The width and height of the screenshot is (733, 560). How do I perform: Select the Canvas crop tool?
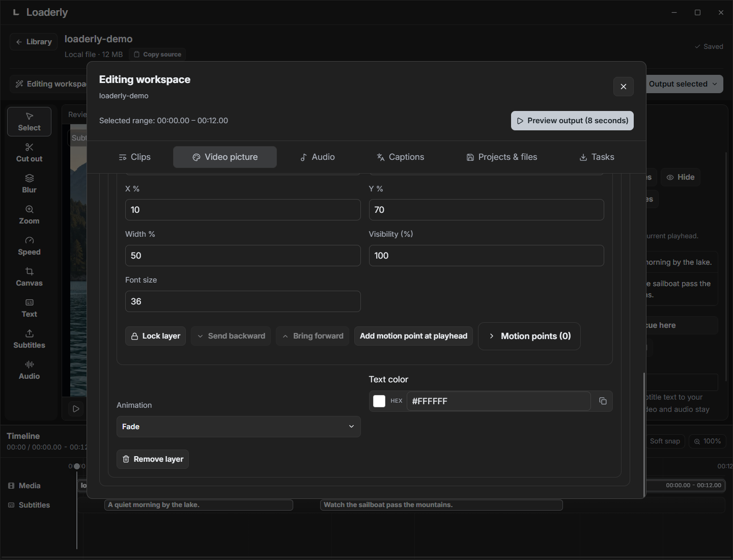[29, 277]
